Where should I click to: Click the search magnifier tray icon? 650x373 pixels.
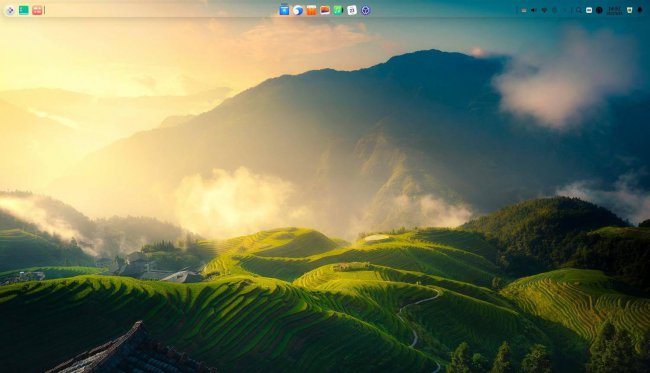(x=578, y=10)
